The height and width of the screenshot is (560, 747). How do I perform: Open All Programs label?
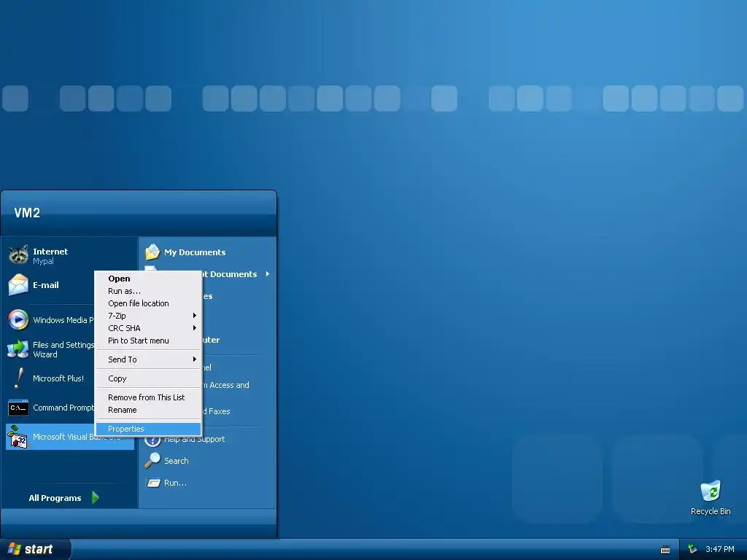(x=55, y=498)
